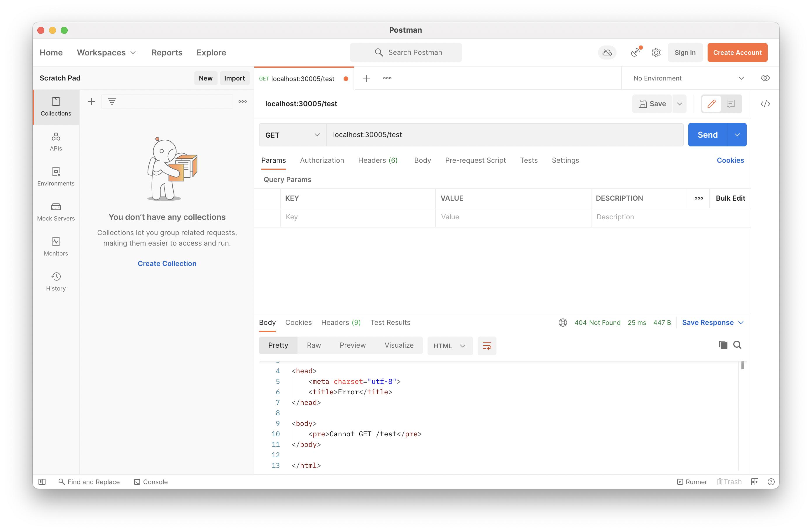Screen dimensions: 812x532
Task: Click the offline cloud sync icon
Action: pyautogui.click(x=607, y=52)
